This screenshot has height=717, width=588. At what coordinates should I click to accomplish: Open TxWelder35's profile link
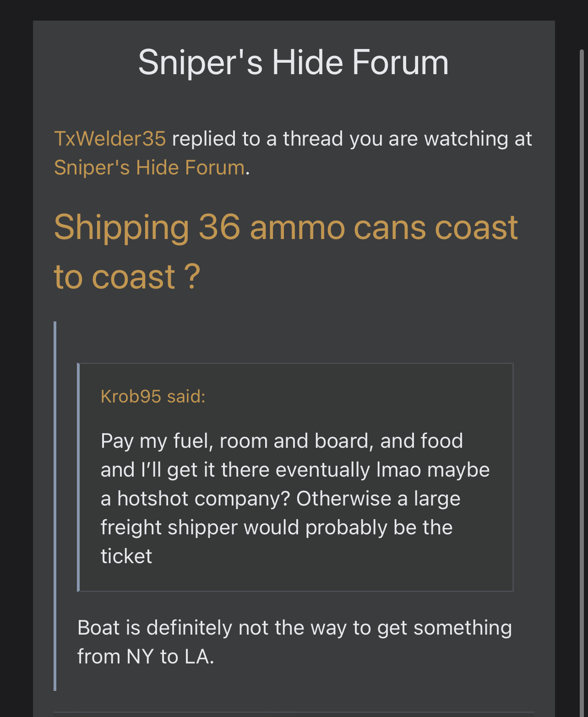tap(110, 139)
